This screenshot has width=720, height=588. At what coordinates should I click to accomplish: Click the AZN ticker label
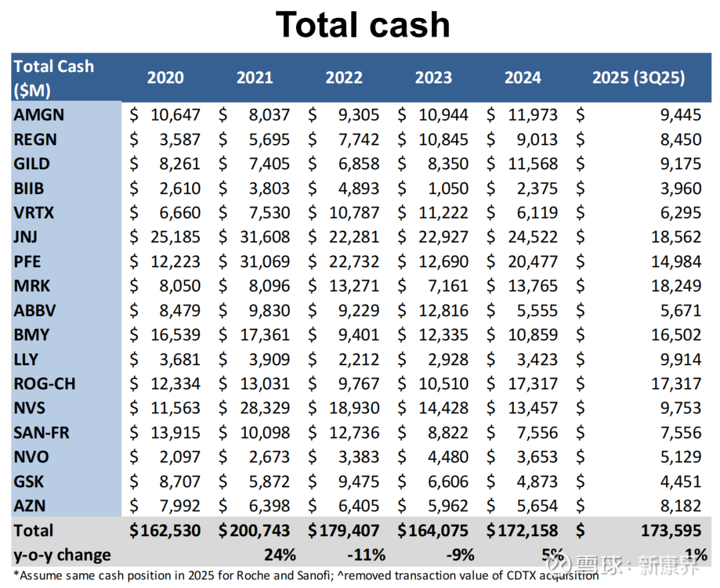[30, 506]
